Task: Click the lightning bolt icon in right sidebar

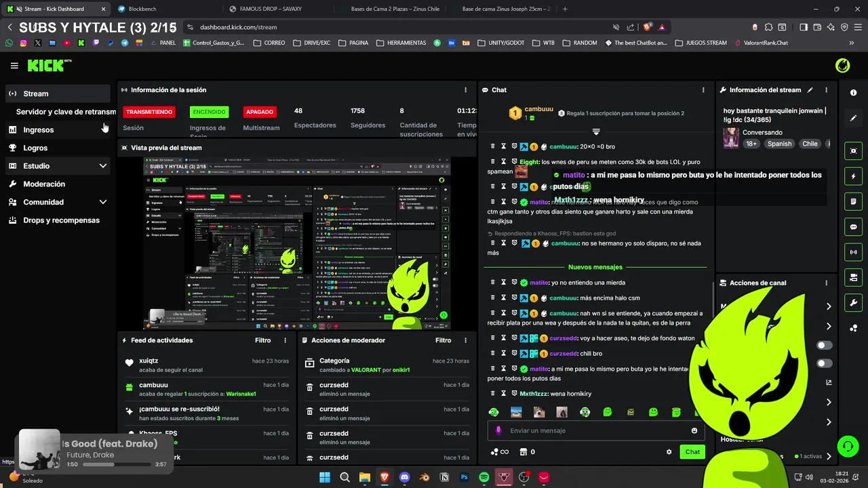Action: click(x=853, y=176)
